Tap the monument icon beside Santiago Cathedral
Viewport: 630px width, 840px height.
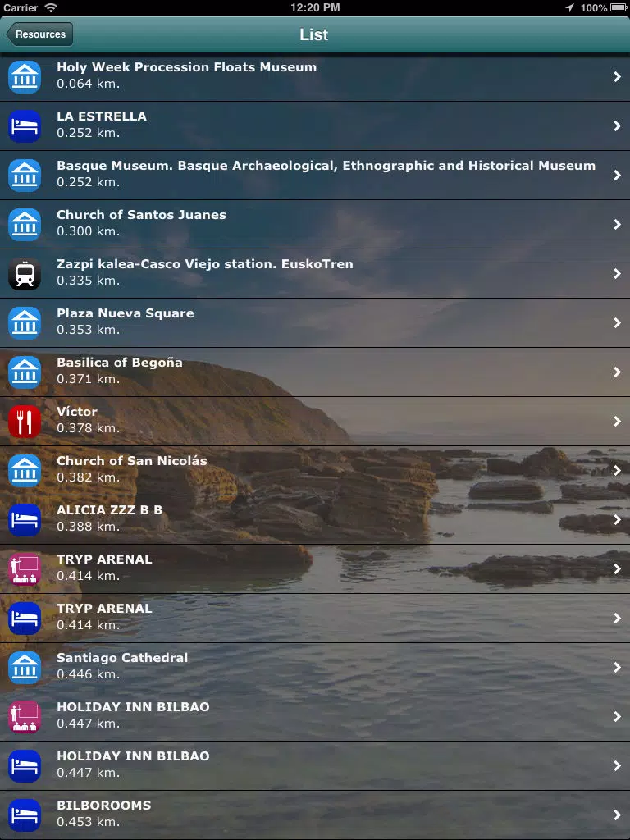coord(25,668)
